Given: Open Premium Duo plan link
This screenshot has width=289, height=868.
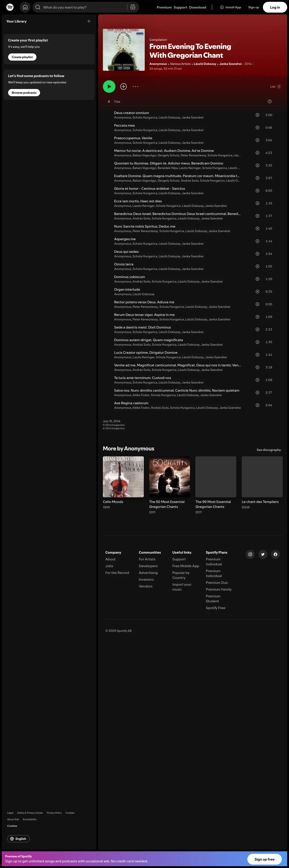Looking at the screenshot, I should (x=217, y=582).
